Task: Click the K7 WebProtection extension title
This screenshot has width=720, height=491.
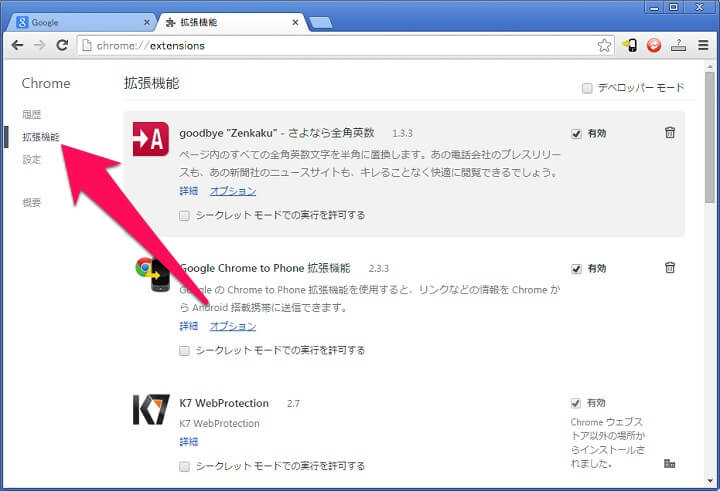Action: pyautogui.click(x=224, y=403)
